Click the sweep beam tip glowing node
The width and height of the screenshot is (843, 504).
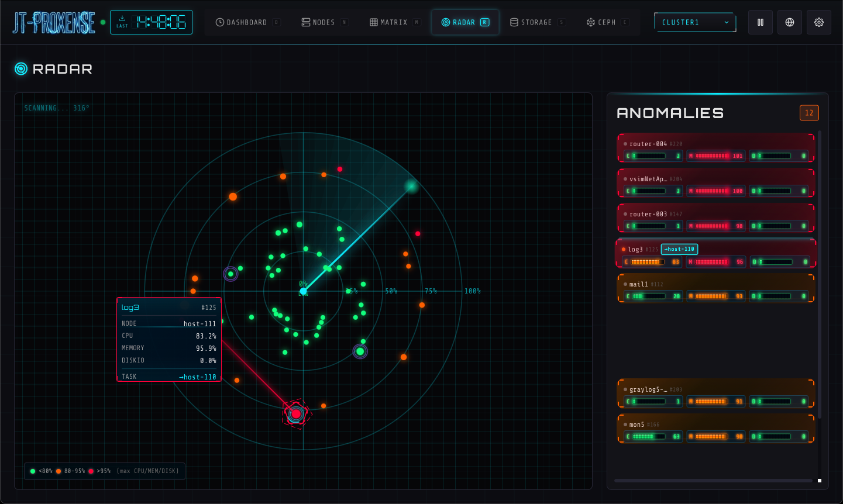(411, 186)
